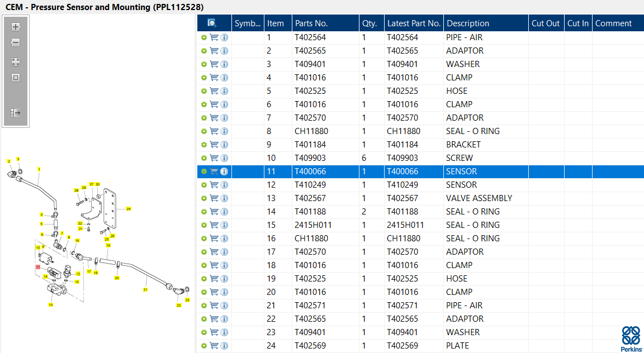This screenshot has height=353, width=644.
Task: Add BRACKET T401184 to cart
Action: click(214, 145)
